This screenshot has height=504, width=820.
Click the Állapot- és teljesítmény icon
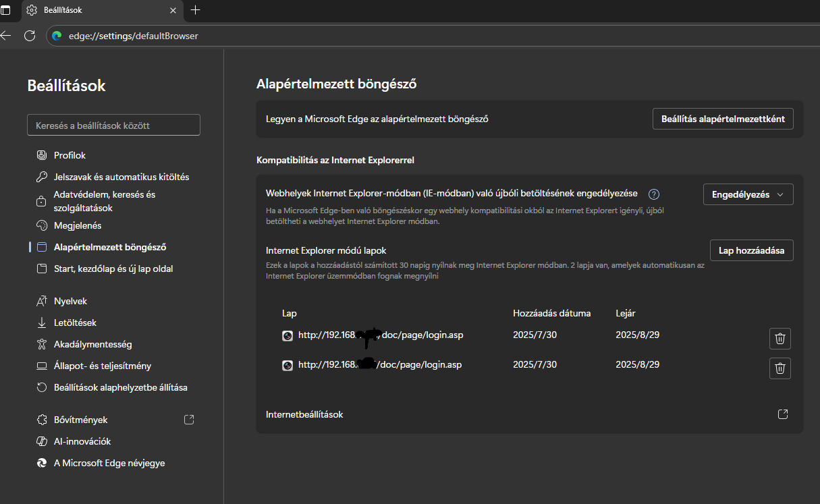pos(42,366)
